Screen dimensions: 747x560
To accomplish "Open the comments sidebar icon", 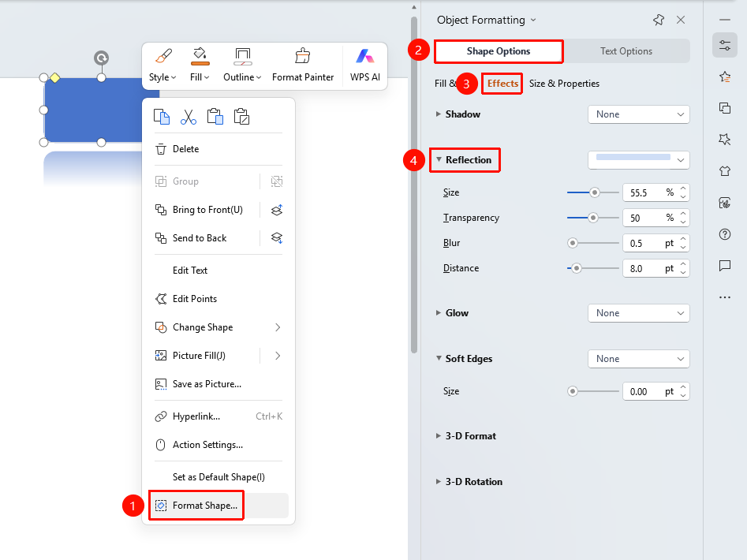I will [725, 266].
